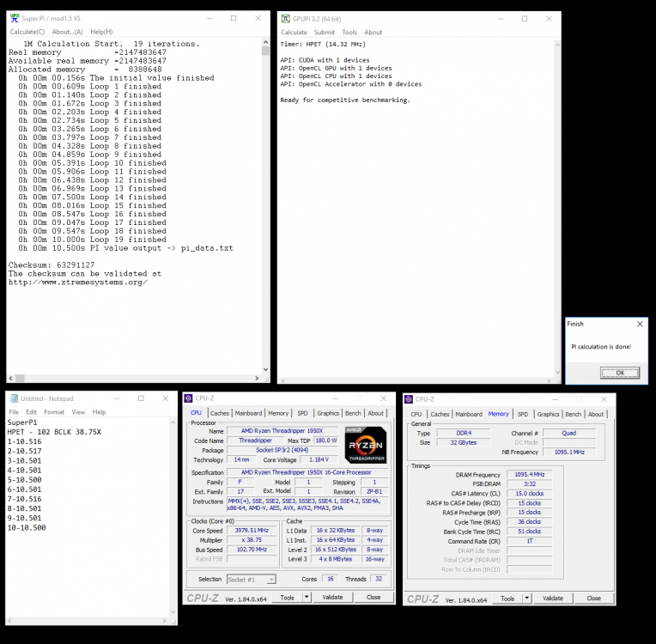
Task: Click OK in the Finish dialog
Action: (620, 373)
